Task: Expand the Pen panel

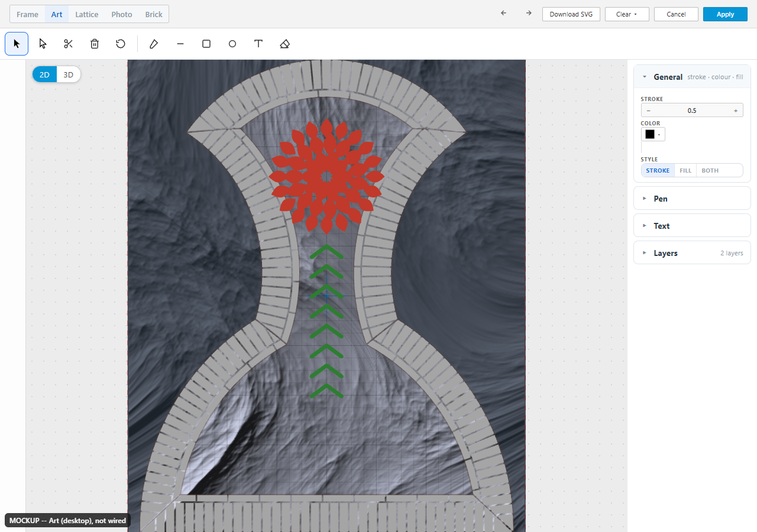Action: 692,199
